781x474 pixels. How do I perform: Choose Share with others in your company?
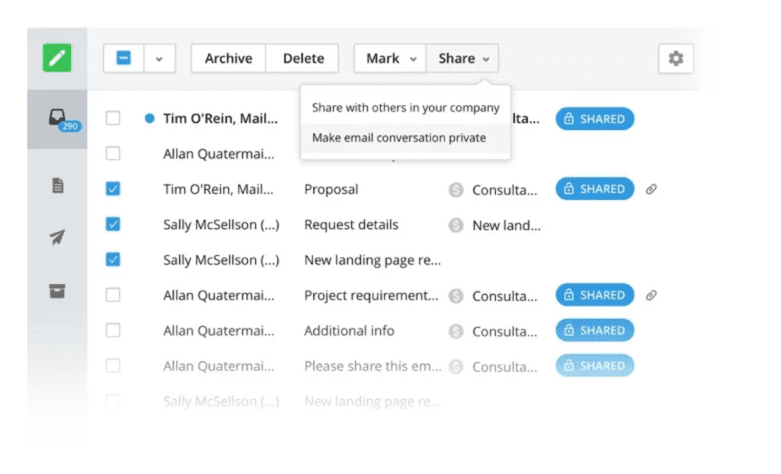click(405, 107)
